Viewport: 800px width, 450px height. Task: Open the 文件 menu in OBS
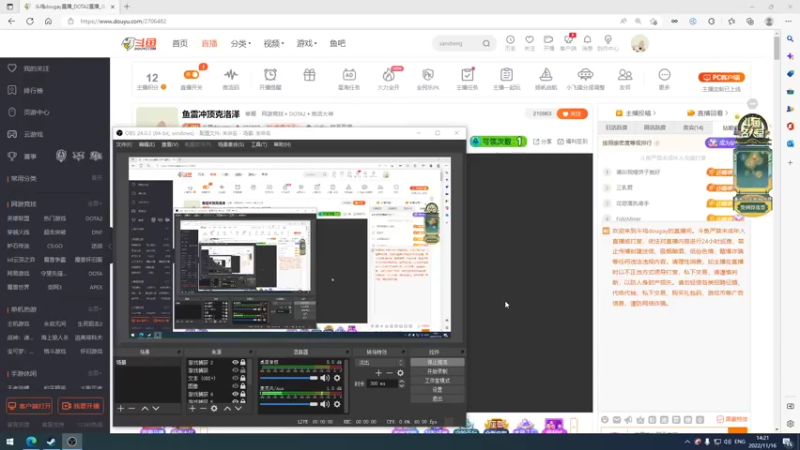124,145
